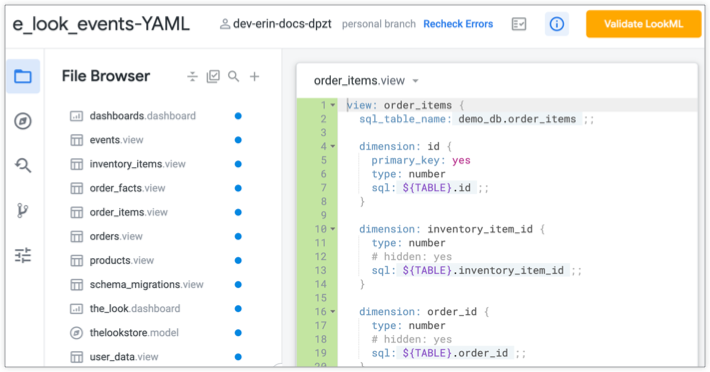Open the project settings sliders icon
Screen dimensions: 710x372
pos(23,255)
